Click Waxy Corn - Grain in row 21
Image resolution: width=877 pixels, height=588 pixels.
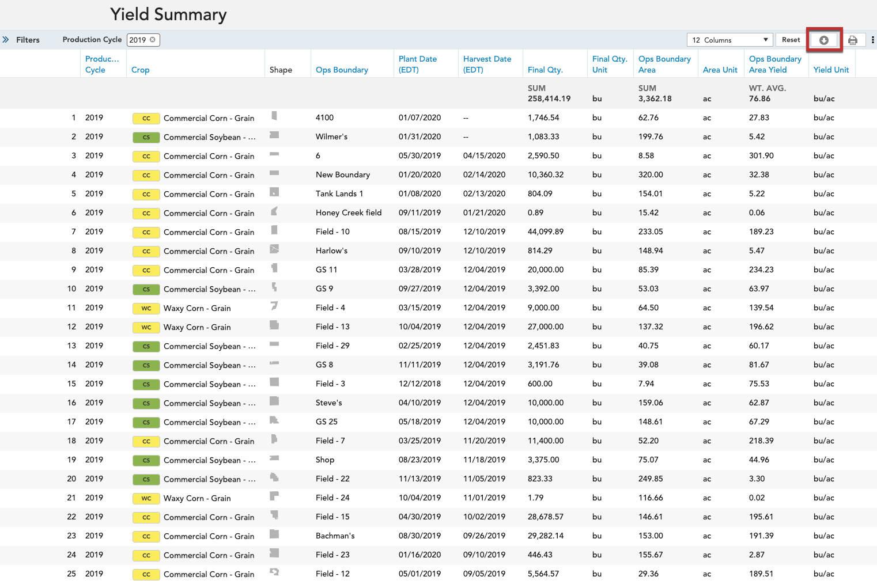click(197, 498)
